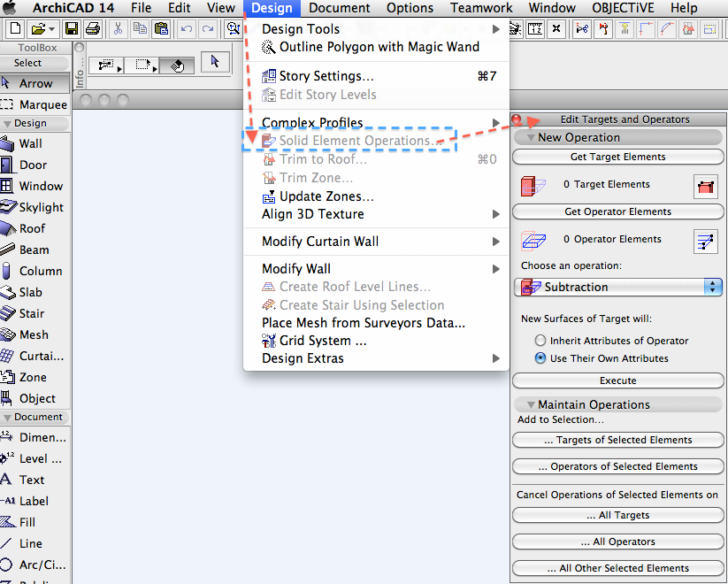Click Operators of Selected Elements button
The height and width of the screenshot is (584, 728).
click(618, 466)
